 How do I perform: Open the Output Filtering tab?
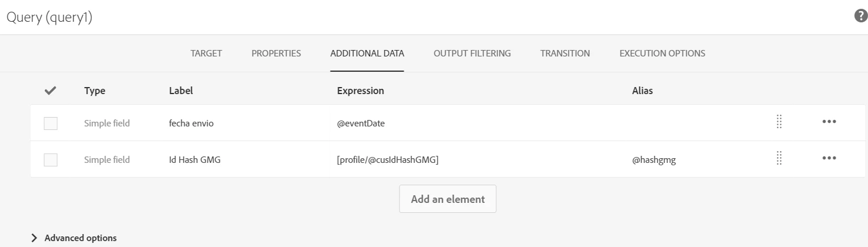coord(472,54)
